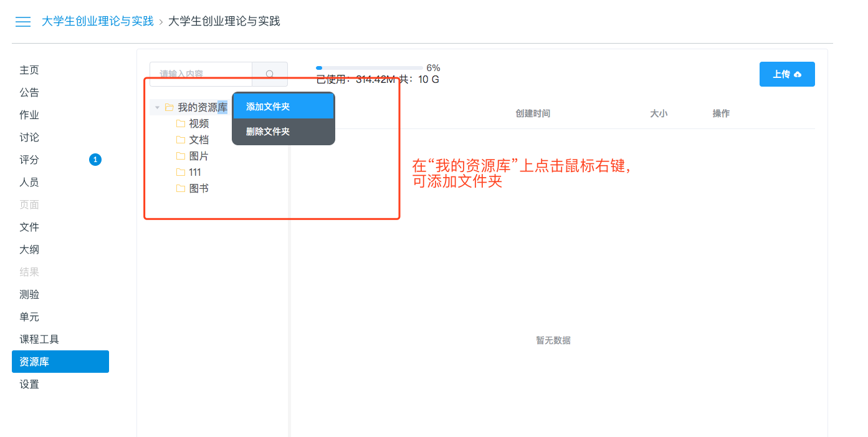This screenshot has height=437, width=868.
Task: Click the greyed 结果 sidebar item
Action: 29,272
